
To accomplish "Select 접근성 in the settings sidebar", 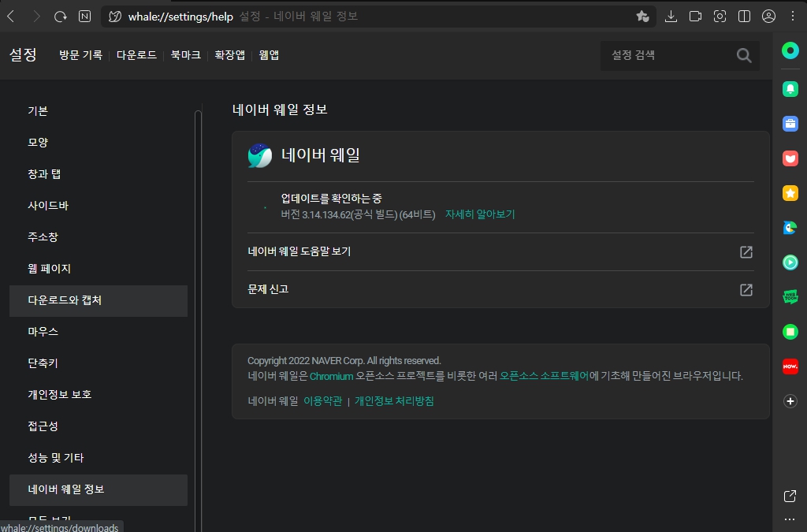I will click(99, 426).
